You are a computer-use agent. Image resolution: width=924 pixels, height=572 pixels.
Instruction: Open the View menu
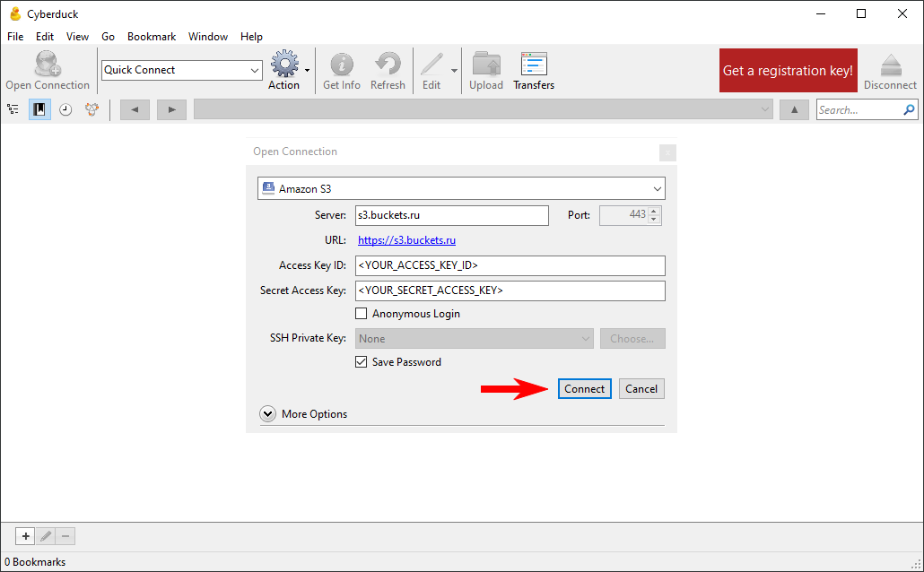(x=77, y=37)
